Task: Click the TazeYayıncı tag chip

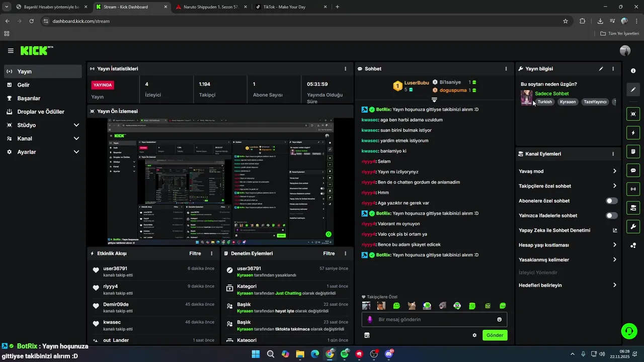Action: coord(595,102)
